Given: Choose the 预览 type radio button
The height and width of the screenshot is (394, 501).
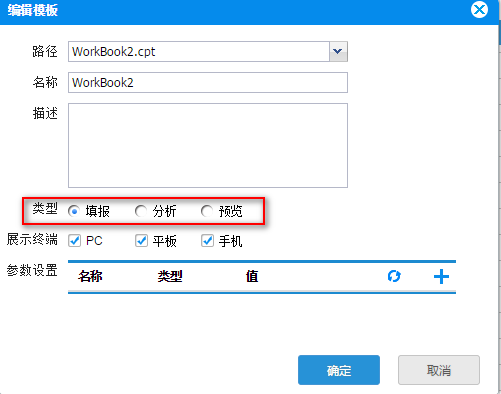Looking at the screenshot, I should pyautogui.click(x=207, y=211).
